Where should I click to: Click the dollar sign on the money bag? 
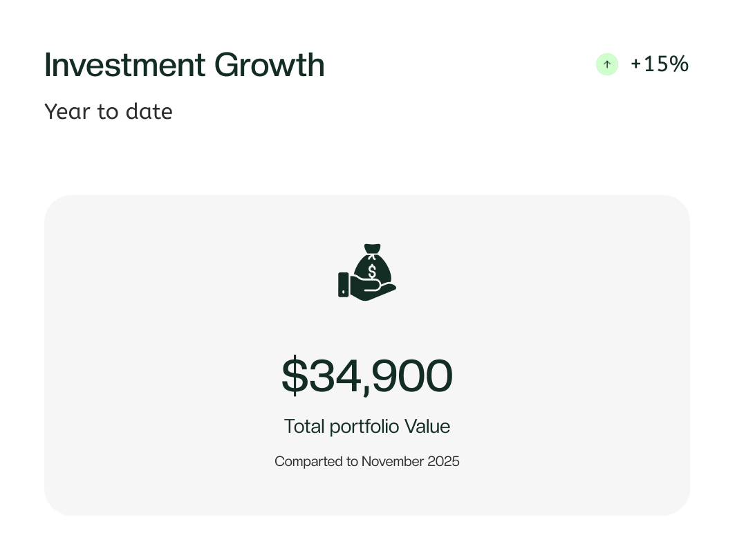point(372,270)
